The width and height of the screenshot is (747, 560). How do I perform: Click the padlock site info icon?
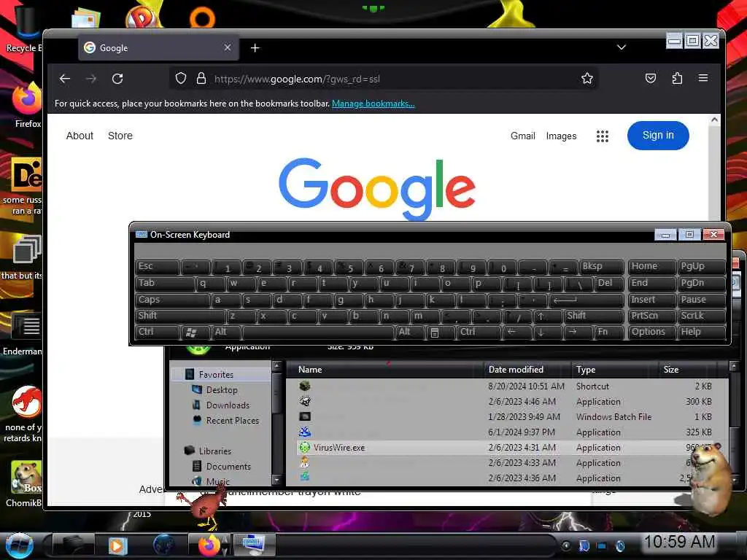[201, 78]
